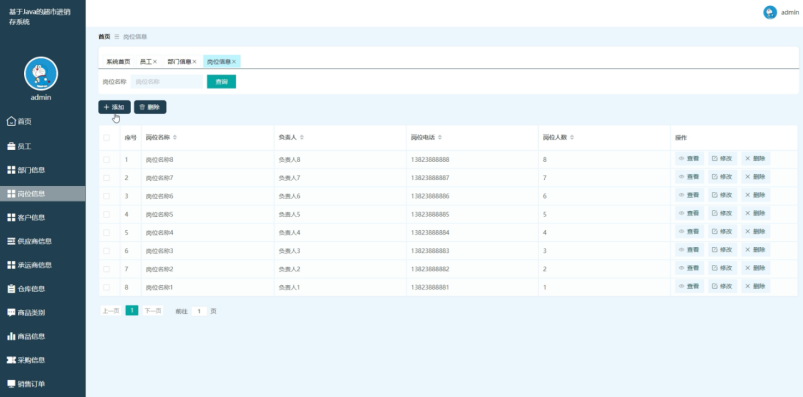Check the row for 岗位名称3
Image resolution: width=803 pixels, height=397 pixels.
(x=107, y=250)
